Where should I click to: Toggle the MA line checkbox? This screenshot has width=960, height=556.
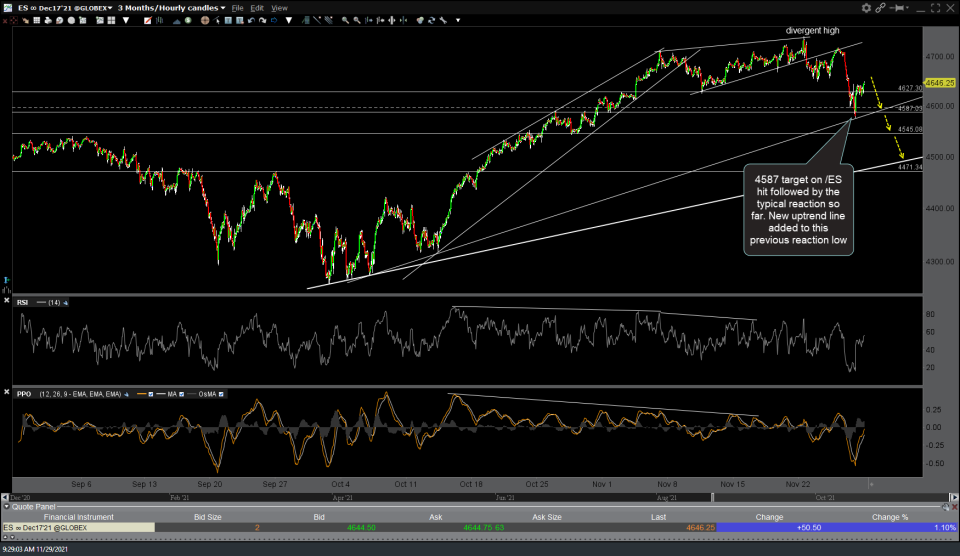tap(181, 394)
